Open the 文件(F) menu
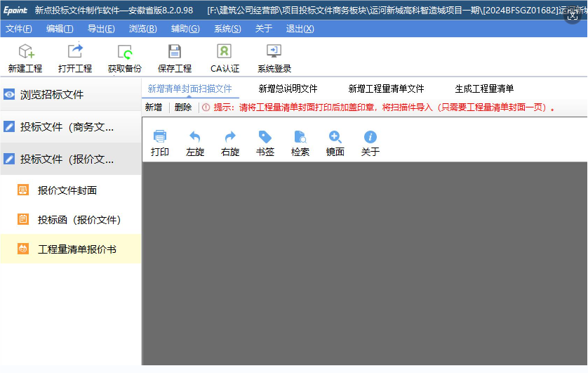588x373 pixels. (x=19, y=29)
